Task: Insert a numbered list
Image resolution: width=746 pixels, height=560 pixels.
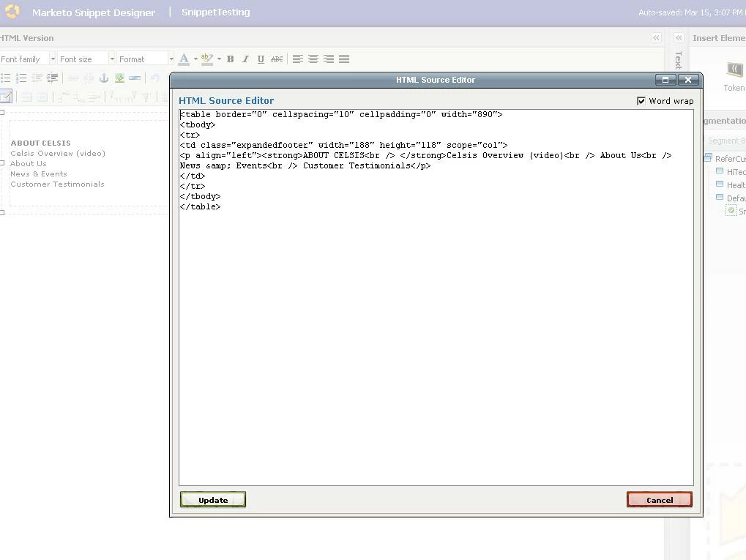Action: pyautogui.click(x=21, y=78)
